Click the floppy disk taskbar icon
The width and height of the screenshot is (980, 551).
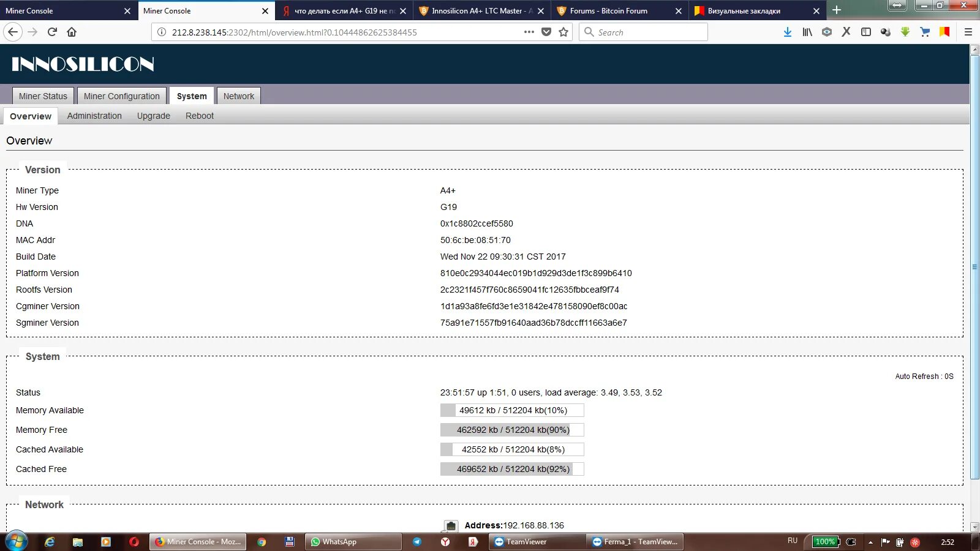(290, 542)
